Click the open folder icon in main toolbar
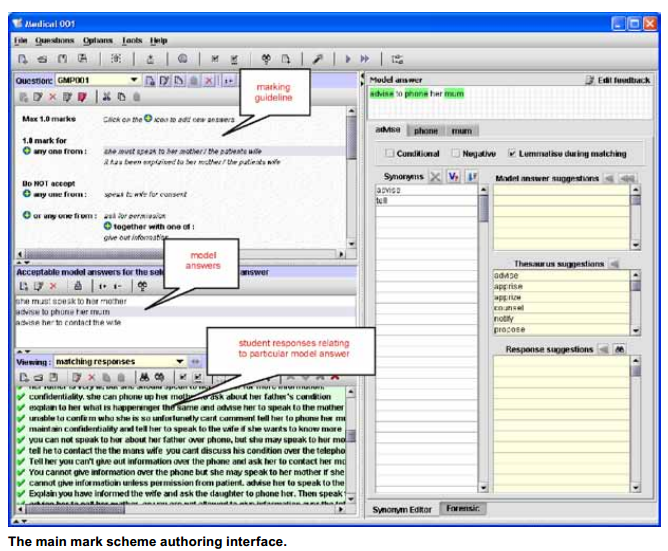This screenshot has width=668, height=551. point(42,59)
